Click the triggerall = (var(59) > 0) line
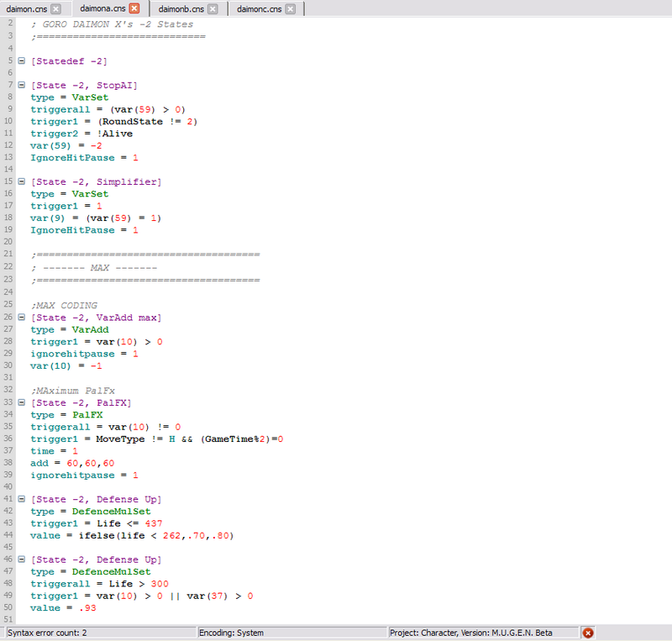672x641 pixels. [x=108, y=110]
